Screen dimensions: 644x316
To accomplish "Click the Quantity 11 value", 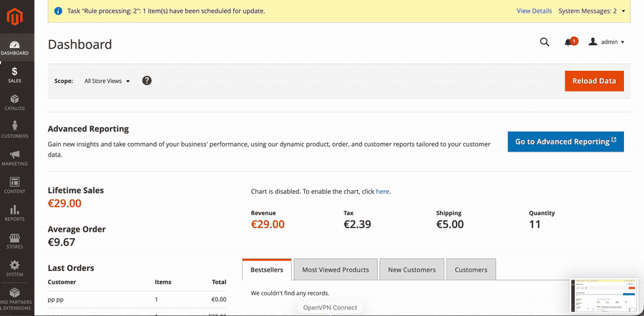I will pyautogui.click(x=535, y=224).
